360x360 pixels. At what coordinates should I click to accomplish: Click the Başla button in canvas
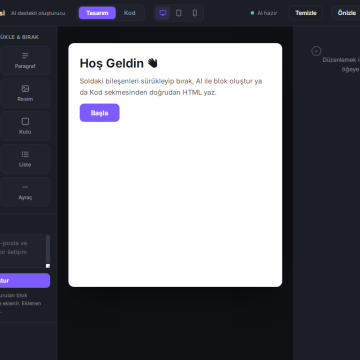click(99, 113)
